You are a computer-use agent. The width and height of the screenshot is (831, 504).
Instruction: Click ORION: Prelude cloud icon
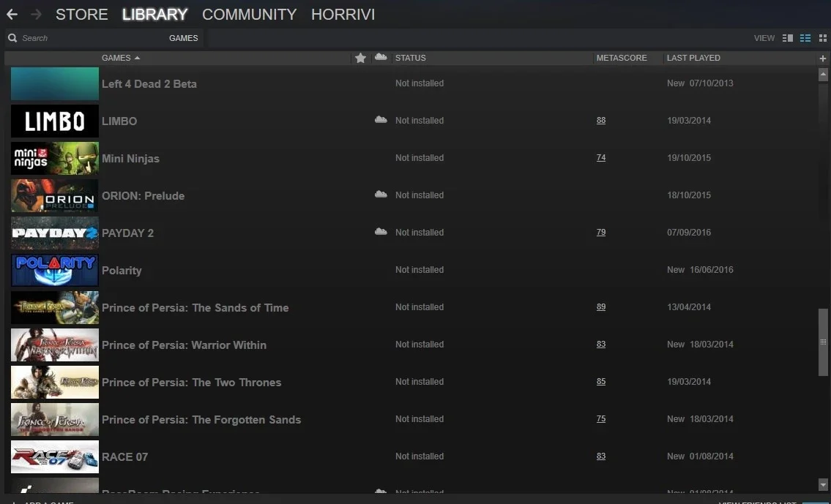click(381, 195)
